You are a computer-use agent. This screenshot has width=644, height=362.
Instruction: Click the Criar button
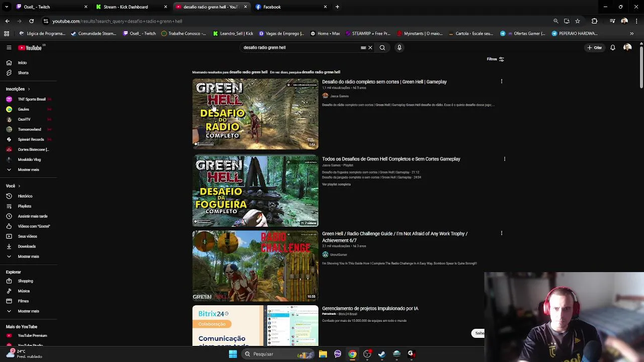tap(595, 48)
